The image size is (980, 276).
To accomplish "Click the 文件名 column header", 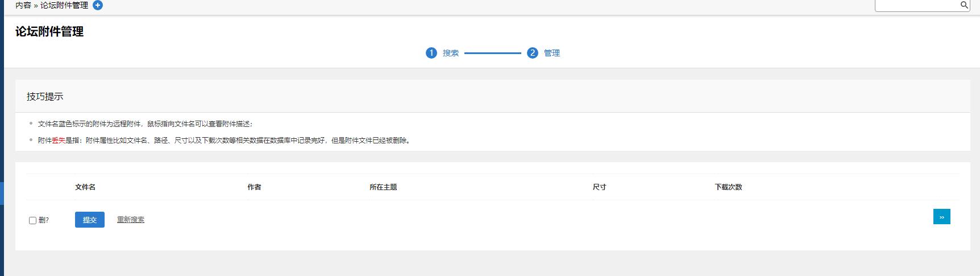I will [x=85, y=187].
